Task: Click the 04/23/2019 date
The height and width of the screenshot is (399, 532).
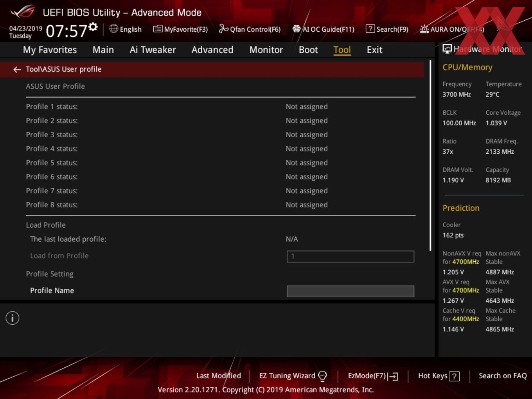Action: tap(26, 29)
